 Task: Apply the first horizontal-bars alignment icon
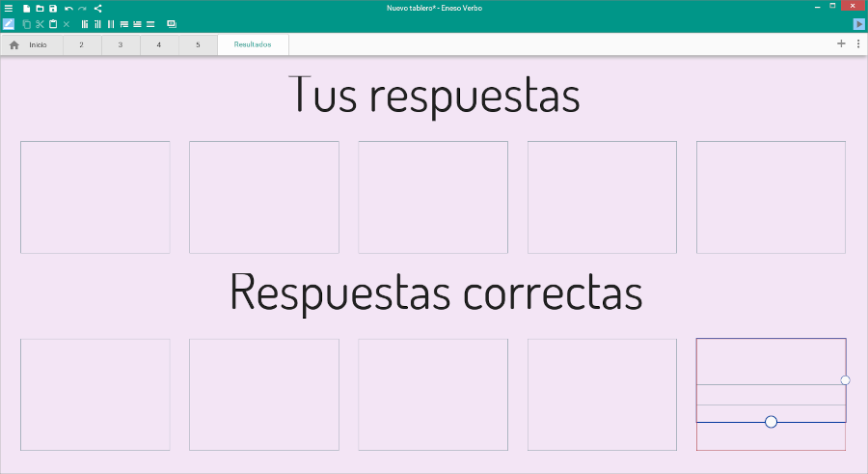click(124, 24)
